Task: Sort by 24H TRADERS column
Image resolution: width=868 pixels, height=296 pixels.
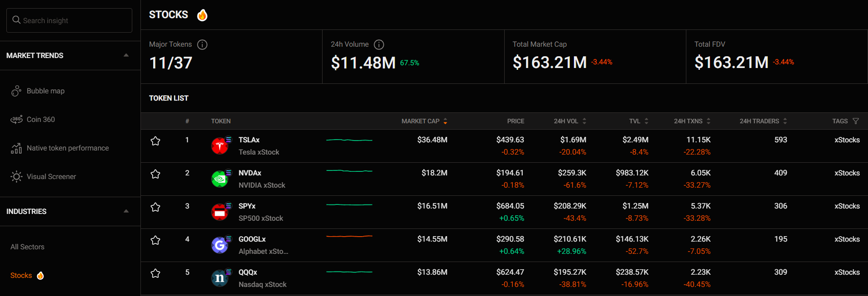Action: (x=763, y=121)
